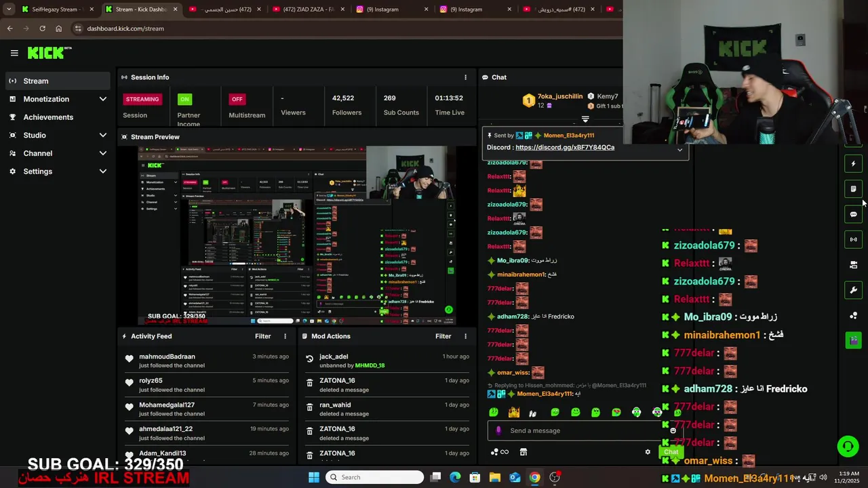
Task: Click the Multistream OFF toggle
Action: (x=237, y=99)
